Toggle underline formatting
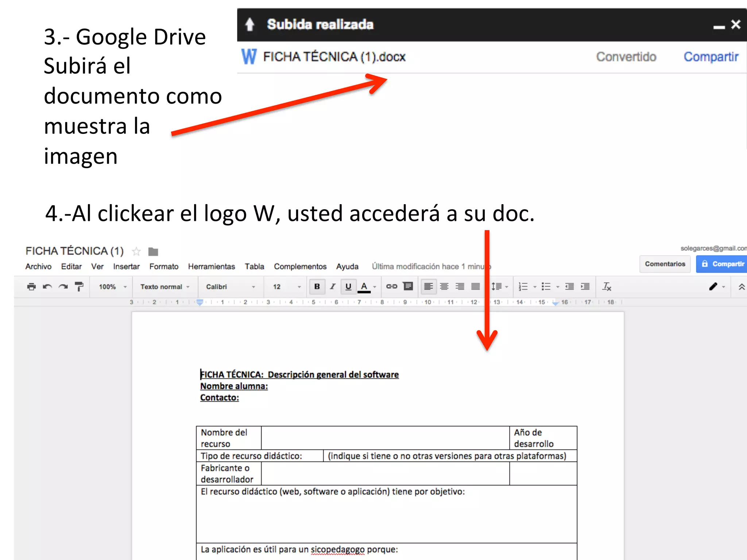 [x=348, y=287]
